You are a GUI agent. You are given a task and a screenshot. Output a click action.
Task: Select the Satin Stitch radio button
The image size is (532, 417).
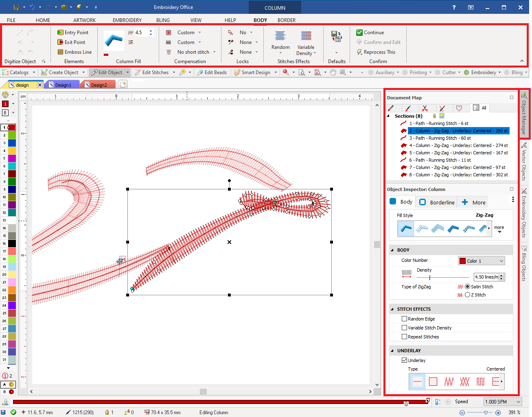(x=467, y=287)
